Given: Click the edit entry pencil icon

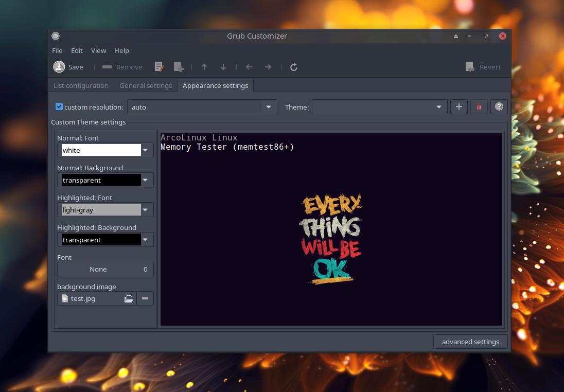Looking at the screenshot, I should click(159, 67).
